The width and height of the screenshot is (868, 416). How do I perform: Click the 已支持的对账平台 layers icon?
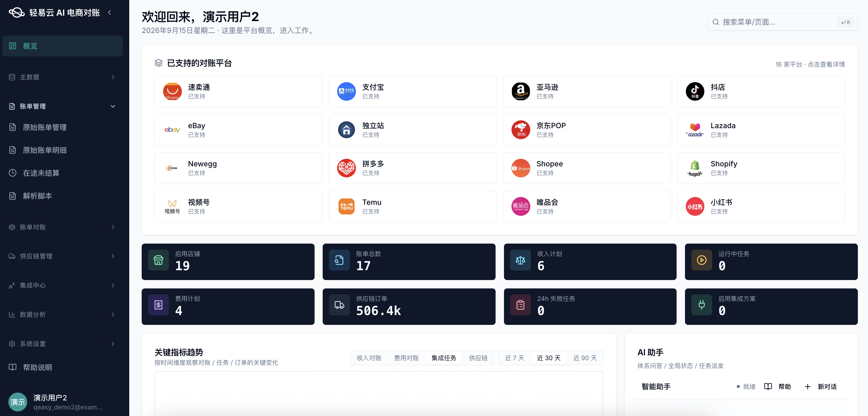158,63
